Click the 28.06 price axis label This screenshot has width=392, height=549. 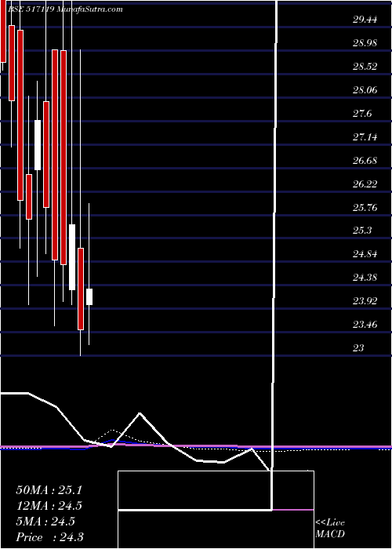pos(365,90)
